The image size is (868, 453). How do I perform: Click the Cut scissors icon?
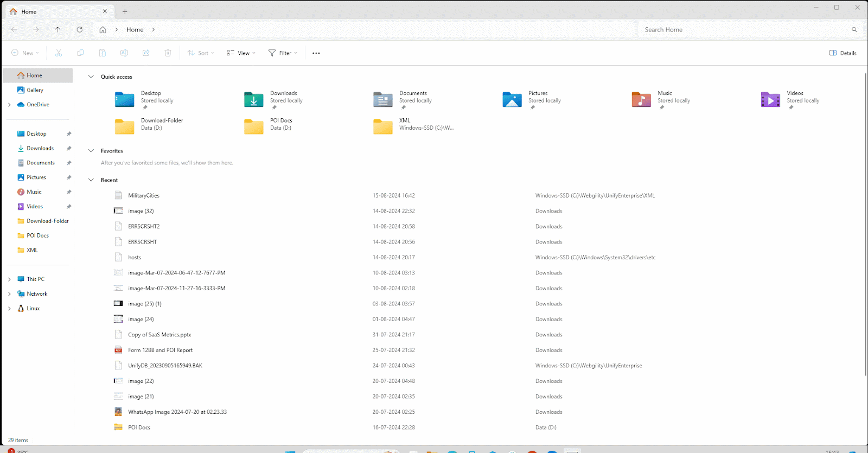pyautogui.click(x=59, y=53)
